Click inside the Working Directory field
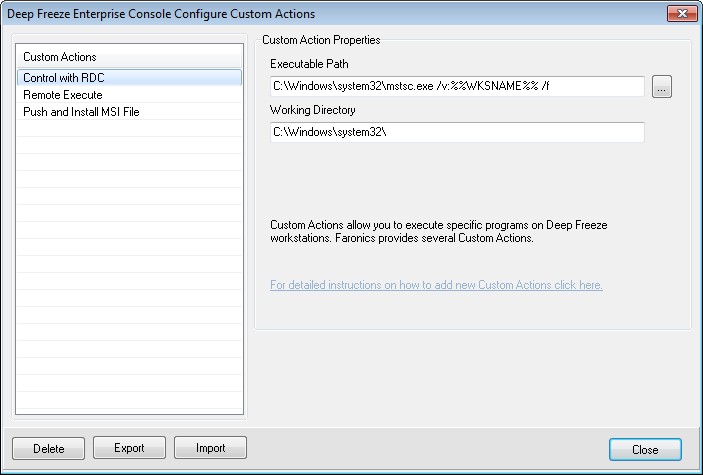 point(456,133)
